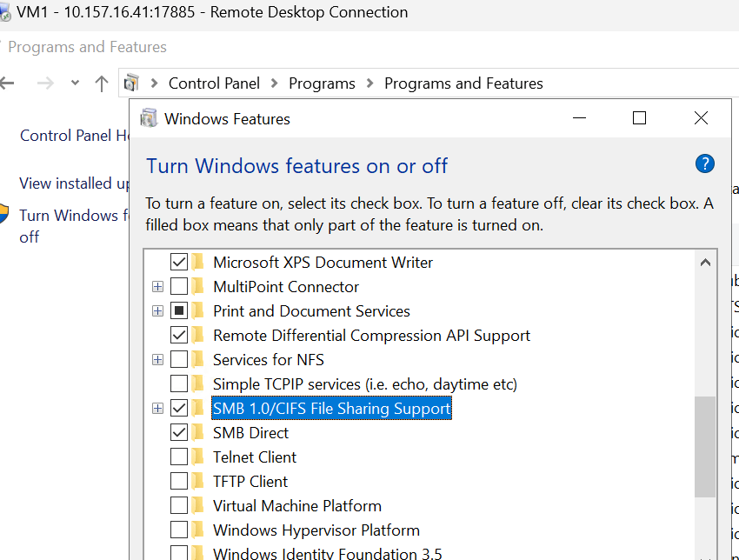
Task: Select SMB 1.0/CIFS File Sharing Support row
Action: click(x=332, y=408)
